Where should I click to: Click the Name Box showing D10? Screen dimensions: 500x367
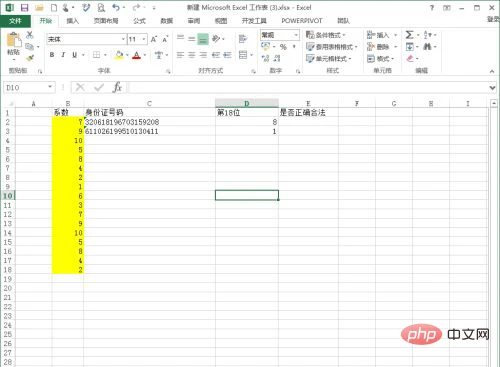29,88
